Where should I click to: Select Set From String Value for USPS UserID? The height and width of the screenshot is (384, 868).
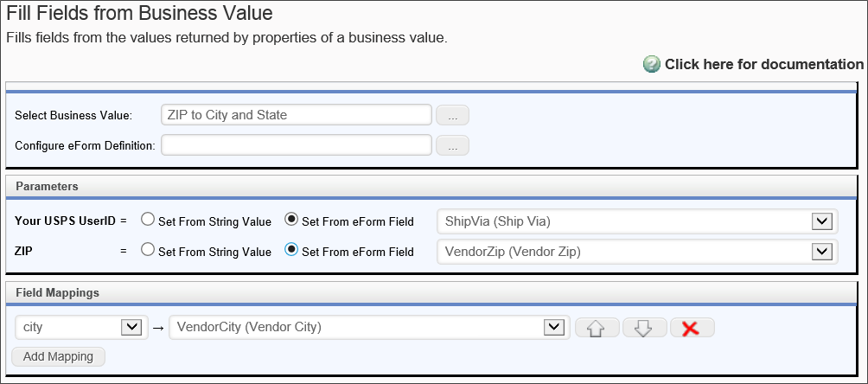pyautogui.click(x=148, y=221)
